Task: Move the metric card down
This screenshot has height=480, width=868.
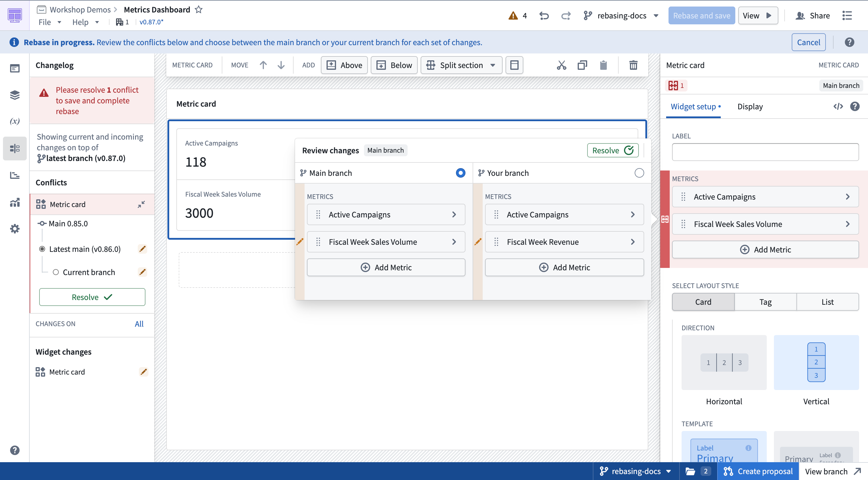Action: tap(281, 65)
